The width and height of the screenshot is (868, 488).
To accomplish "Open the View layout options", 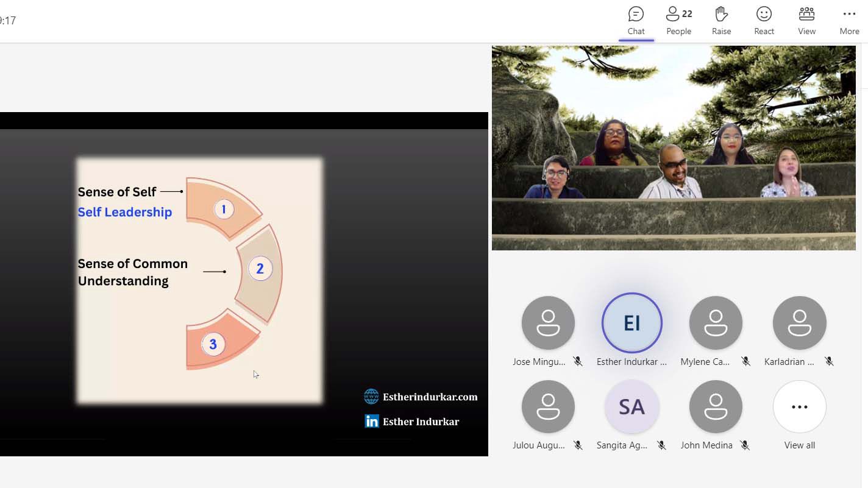I will click(x=806, y=21).
